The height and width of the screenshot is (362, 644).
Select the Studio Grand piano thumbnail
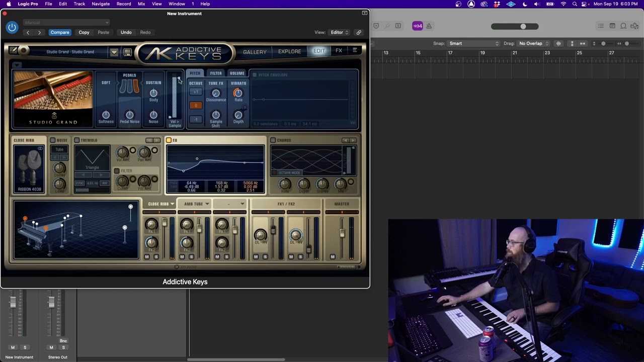53,99
